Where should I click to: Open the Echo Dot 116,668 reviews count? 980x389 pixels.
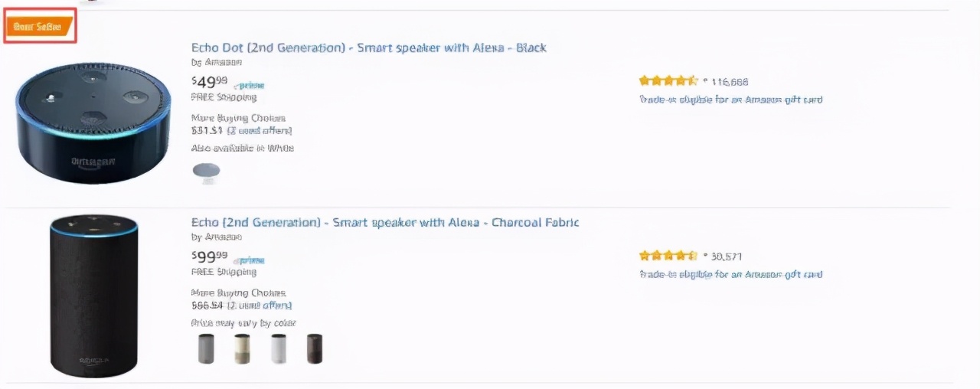tap(730, 81)
